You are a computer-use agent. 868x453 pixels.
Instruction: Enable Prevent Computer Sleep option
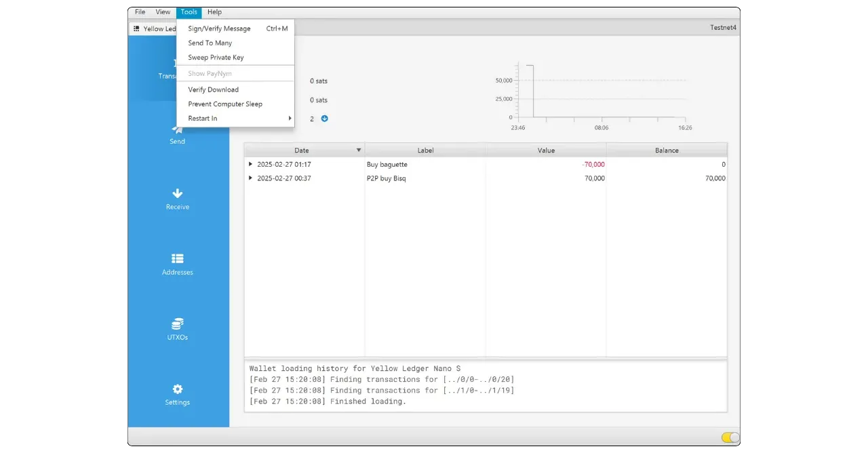[224, 104]
